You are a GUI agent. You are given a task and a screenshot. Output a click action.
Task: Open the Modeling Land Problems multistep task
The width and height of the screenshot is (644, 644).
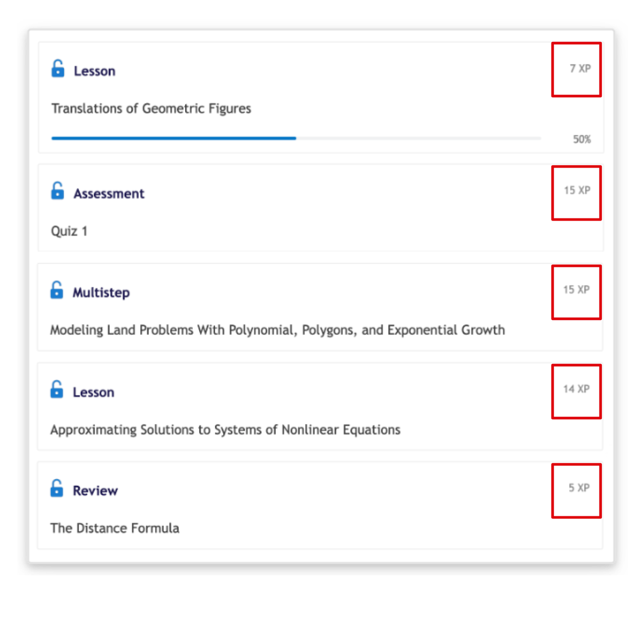click(x=277, y=331)
